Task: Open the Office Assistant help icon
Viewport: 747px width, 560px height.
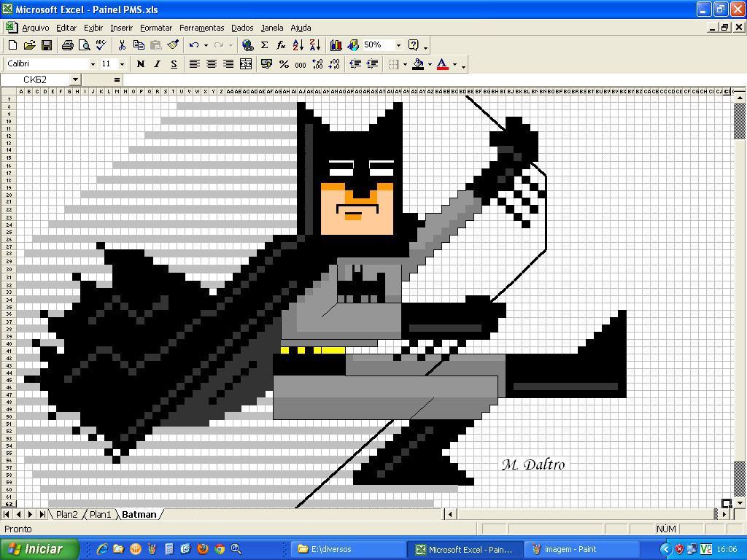Action: [414, 45]
